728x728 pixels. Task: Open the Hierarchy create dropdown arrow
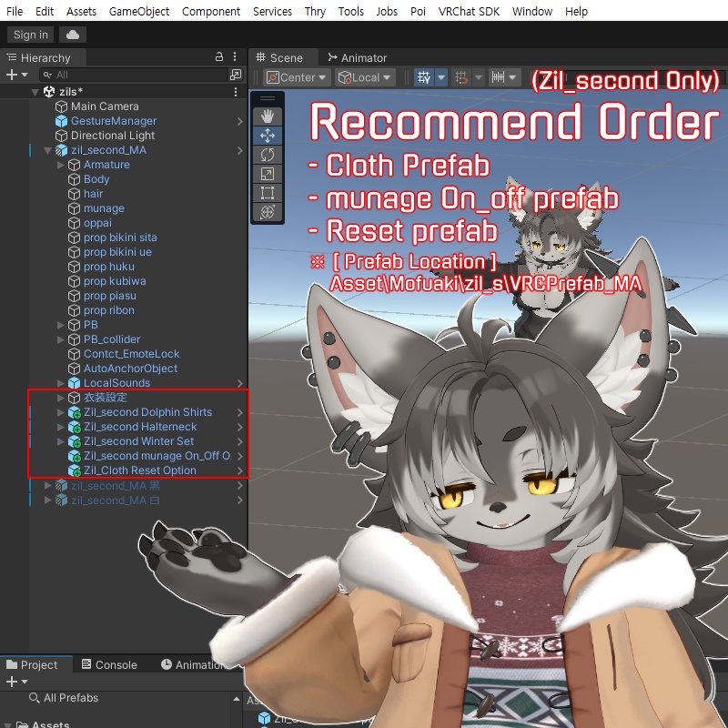[25, 75]
